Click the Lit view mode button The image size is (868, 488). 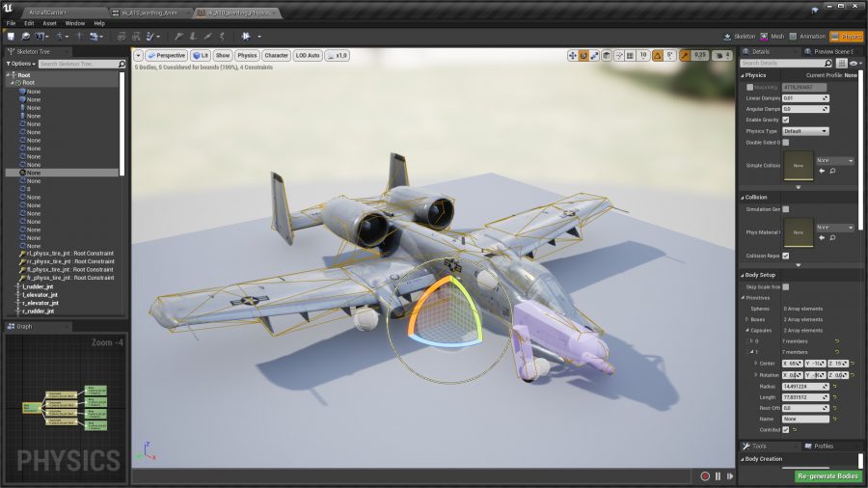point(201,55)
